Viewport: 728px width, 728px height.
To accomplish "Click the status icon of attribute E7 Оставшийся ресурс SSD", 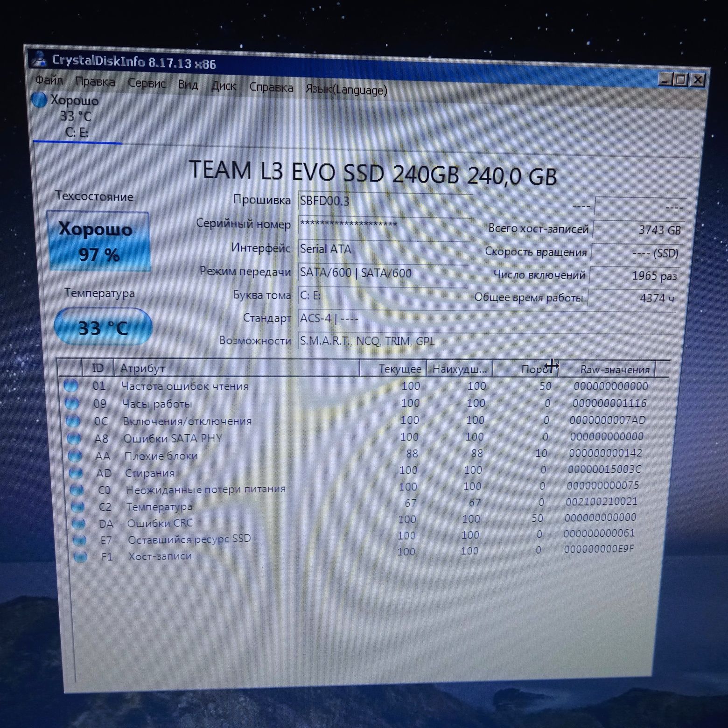I will 80,540.
